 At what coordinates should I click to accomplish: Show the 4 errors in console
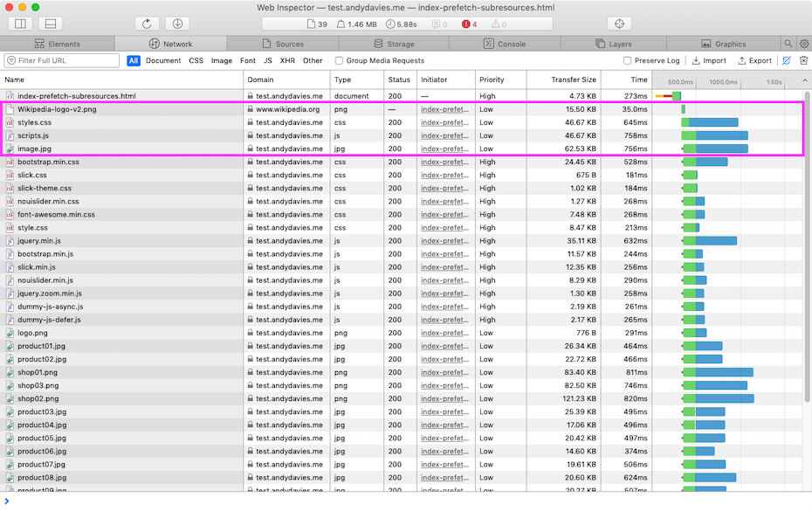469,24
